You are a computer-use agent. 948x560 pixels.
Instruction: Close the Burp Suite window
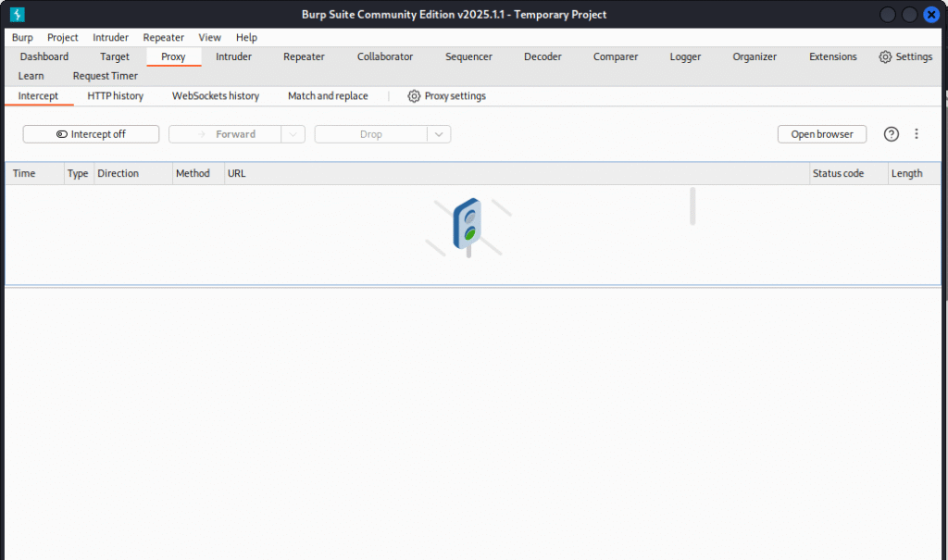(x=931, y=15)
